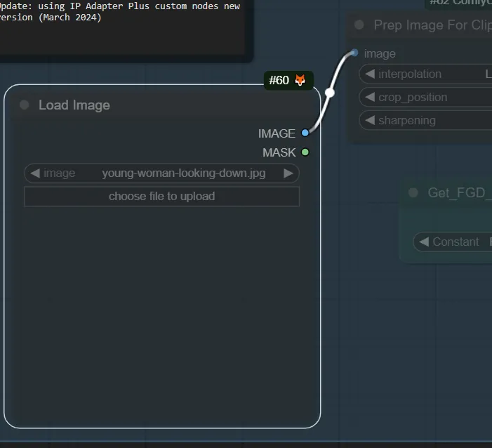
Task: Open the interpolation dropdown
Action: click(x=425, y=74)
